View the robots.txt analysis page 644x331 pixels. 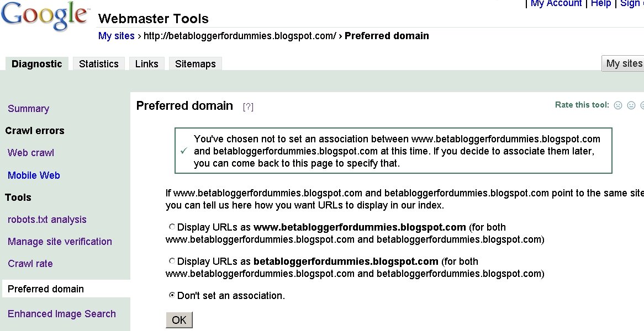(x=47, y=219)
